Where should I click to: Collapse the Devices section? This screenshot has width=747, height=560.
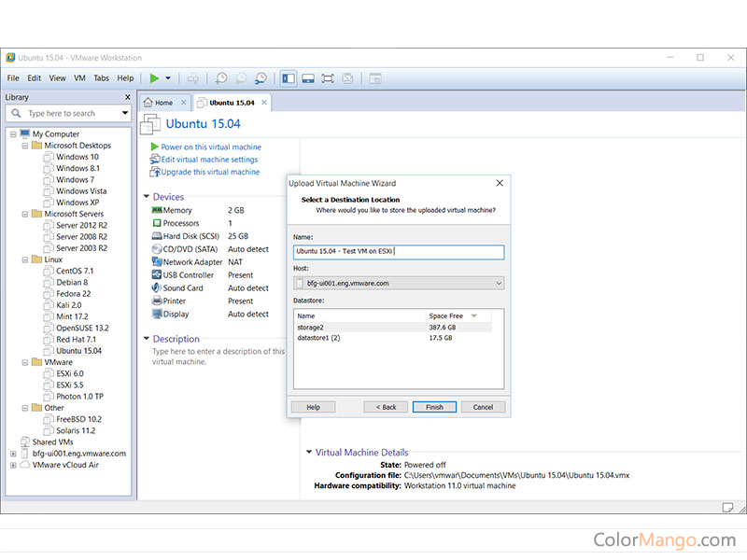pos(146,197)
